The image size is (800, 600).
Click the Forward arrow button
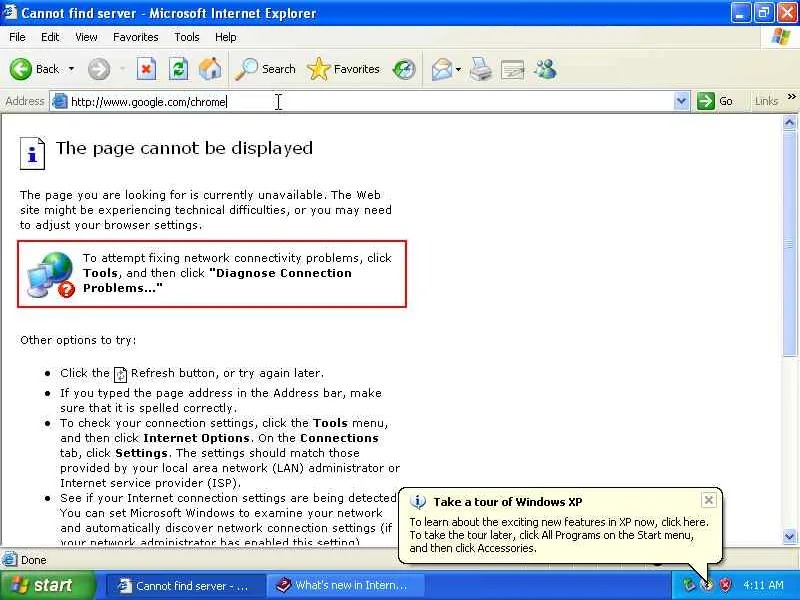tap(98, 69)
